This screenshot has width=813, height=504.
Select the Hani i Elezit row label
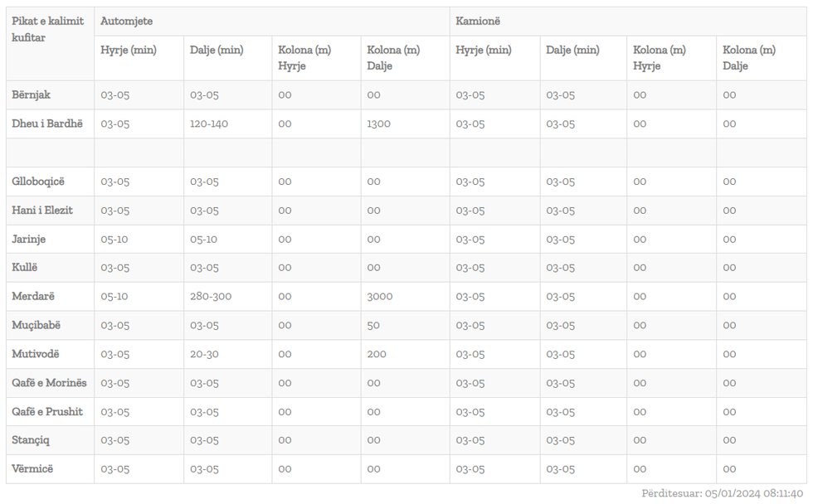point(42,211)
